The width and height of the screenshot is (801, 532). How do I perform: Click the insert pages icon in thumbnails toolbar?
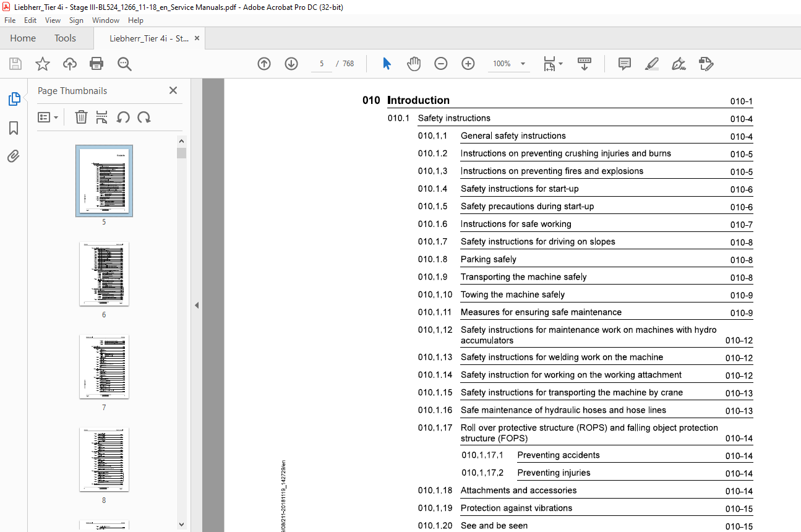pyautogui.click(x=102, y=117)
